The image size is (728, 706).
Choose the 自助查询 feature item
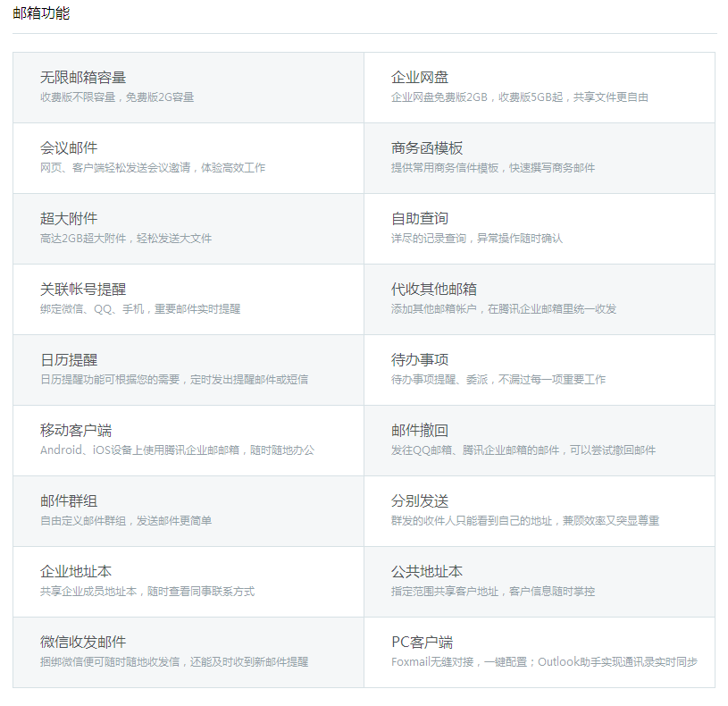click(x=420, y=219)
